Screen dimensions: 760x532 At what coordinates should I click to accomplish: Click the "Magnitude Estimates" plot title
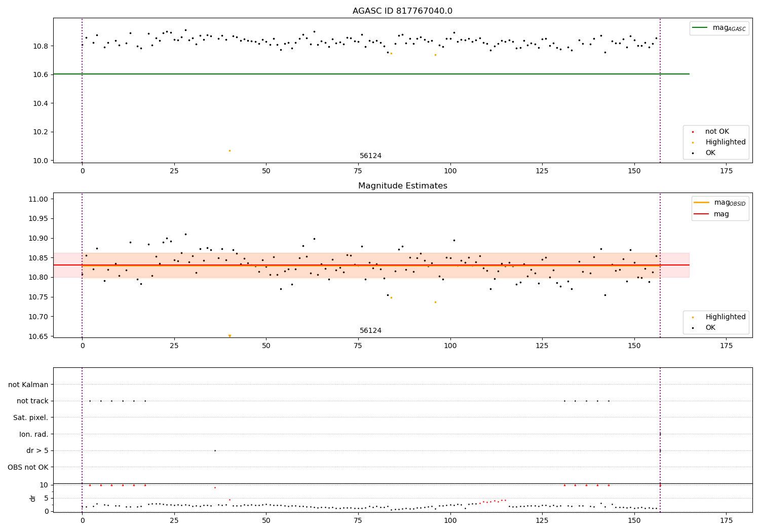click(x=402, y=186)
